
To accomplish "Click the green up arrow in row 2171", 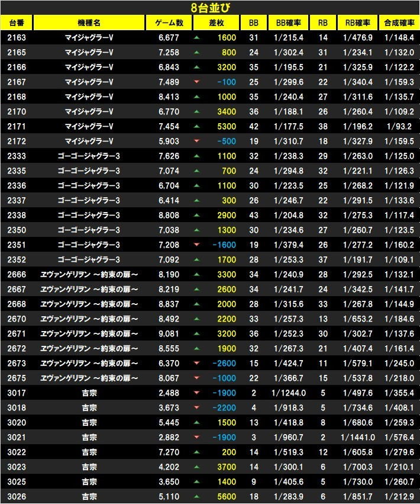I will pyautogui.click(x=197, y=126).
